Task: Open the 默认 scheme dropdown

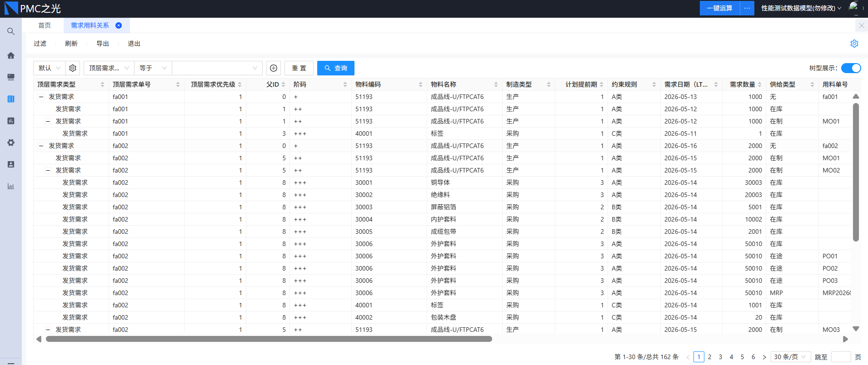Action: point(50,68)
